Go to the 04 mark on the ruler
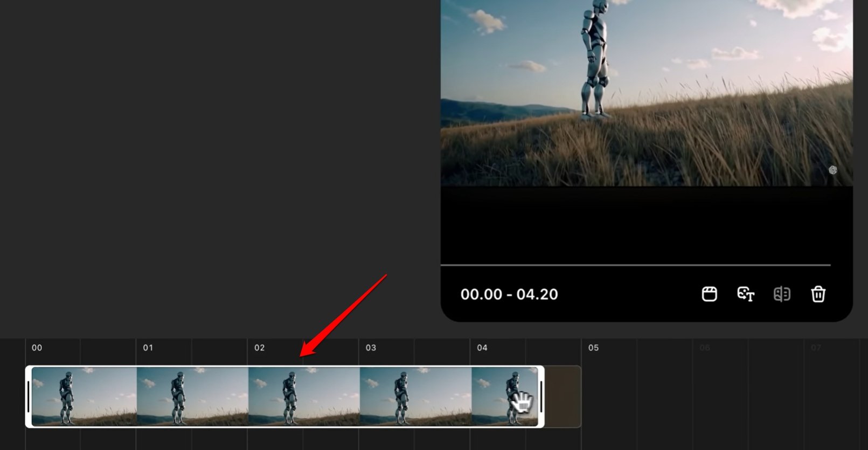 [x=482, y=348]
